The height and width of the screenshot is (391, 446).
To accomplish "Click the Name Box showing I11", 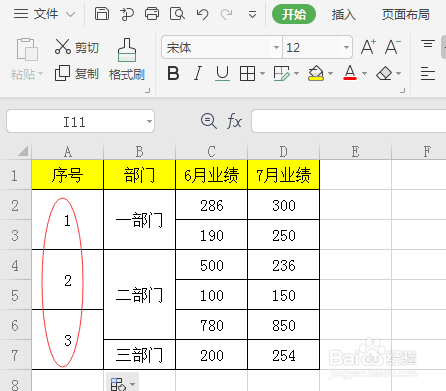I will (75, 122).
